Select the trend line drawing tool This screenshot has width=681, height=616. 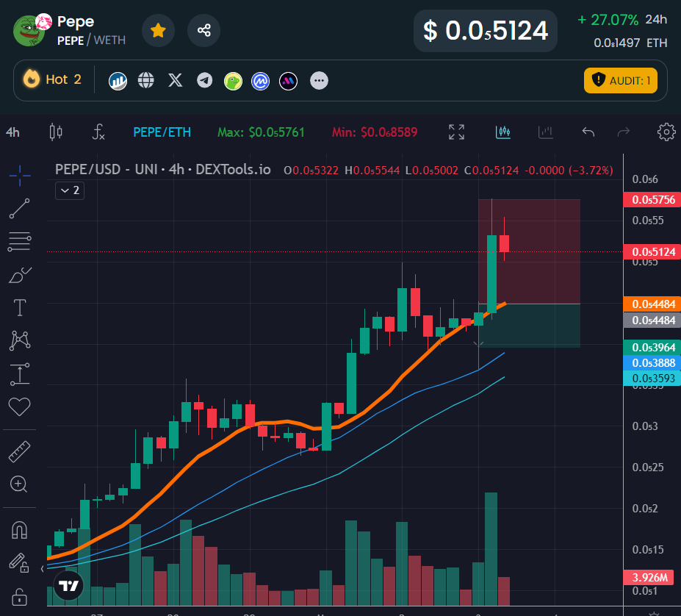pyautogui.click(x=20, y=209)
